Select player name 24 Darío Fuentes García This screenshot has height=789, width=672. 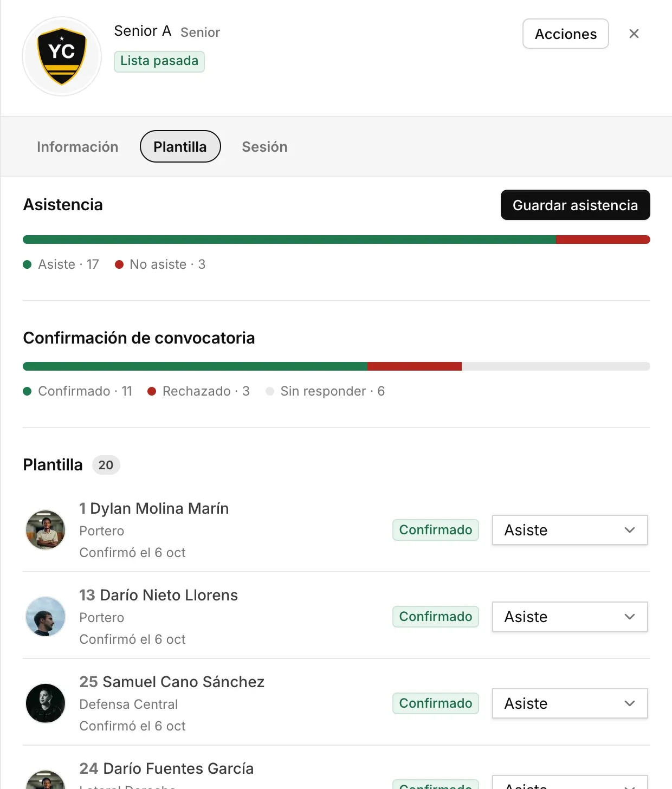pos(166,768)
